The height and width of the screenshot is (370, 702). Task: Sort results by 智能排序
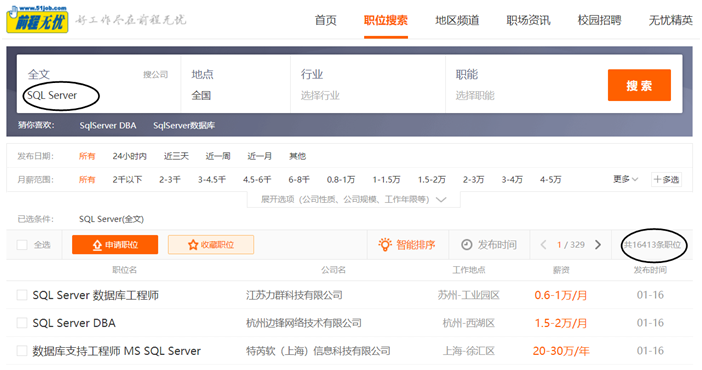point(415,245)
